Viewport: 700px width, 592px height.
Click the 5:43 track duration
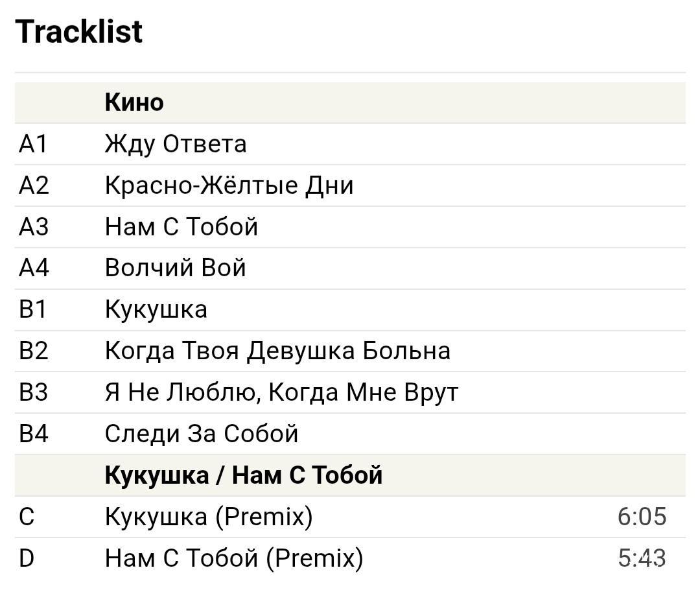click(642, 558)
